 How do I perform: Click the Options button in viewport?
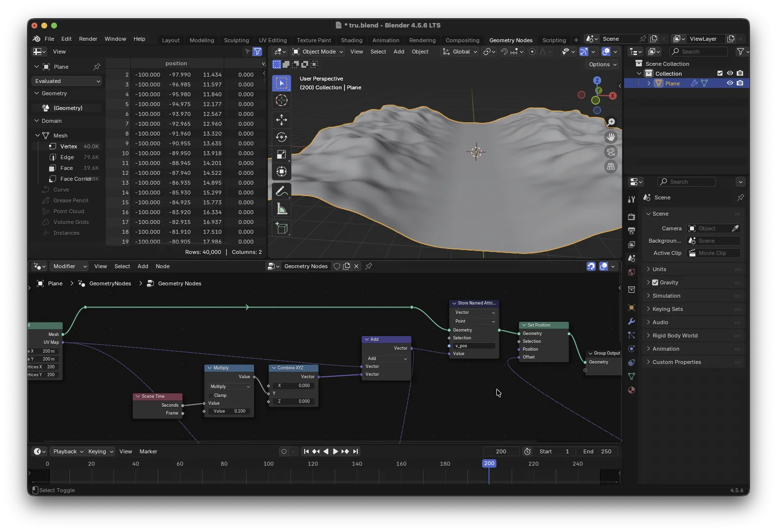point(603,64)
